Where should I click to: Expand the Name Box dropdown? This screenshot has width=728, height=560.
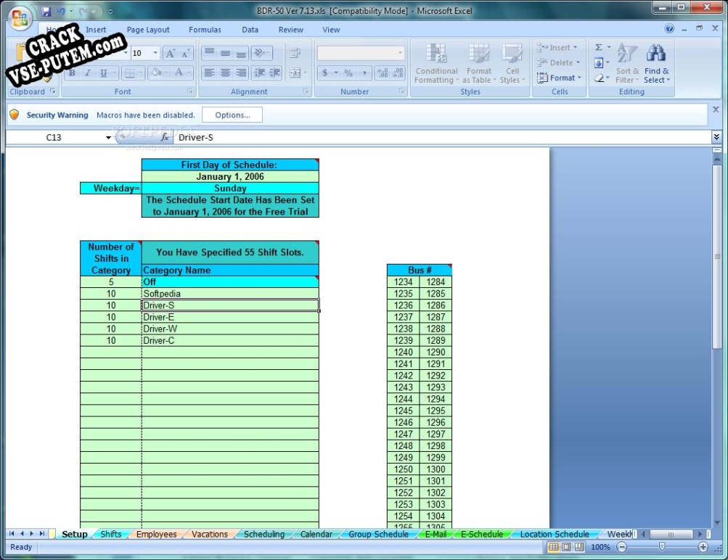pyautogui.click(x=107, y=137)
